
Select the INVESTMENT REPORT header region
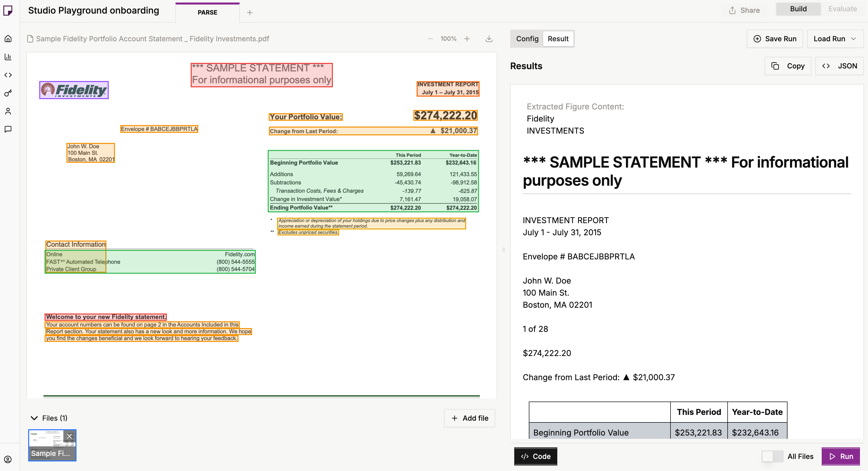448,89
